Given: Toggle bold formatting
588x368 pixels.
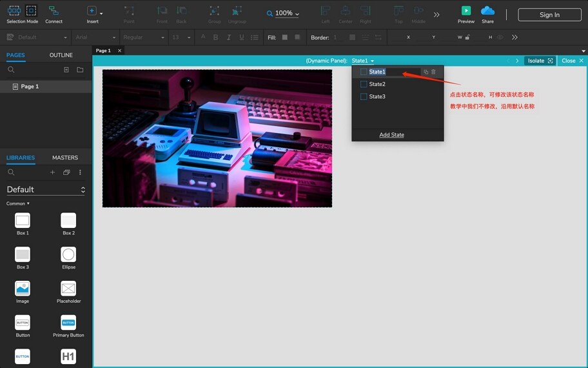Looking at the screenshot, I should coord(215,37).
